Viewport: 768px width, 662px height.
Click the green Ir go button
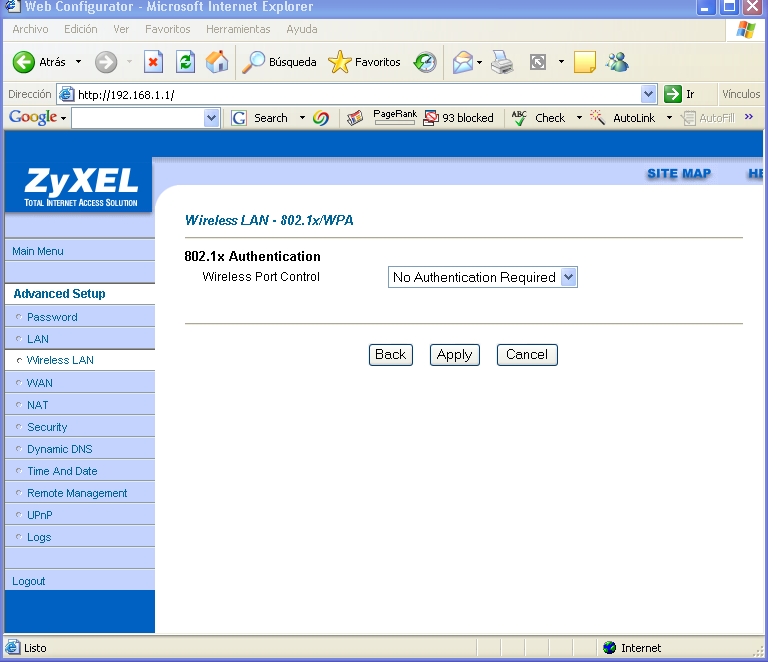click(679, 94)
